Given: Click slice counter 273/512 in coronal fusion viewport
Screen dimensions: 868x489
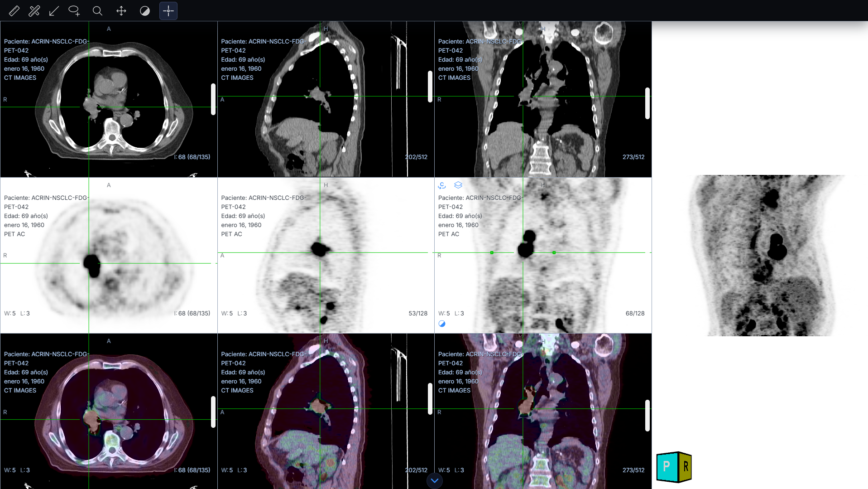Looking at the screenshot, I should pos(633,470).
